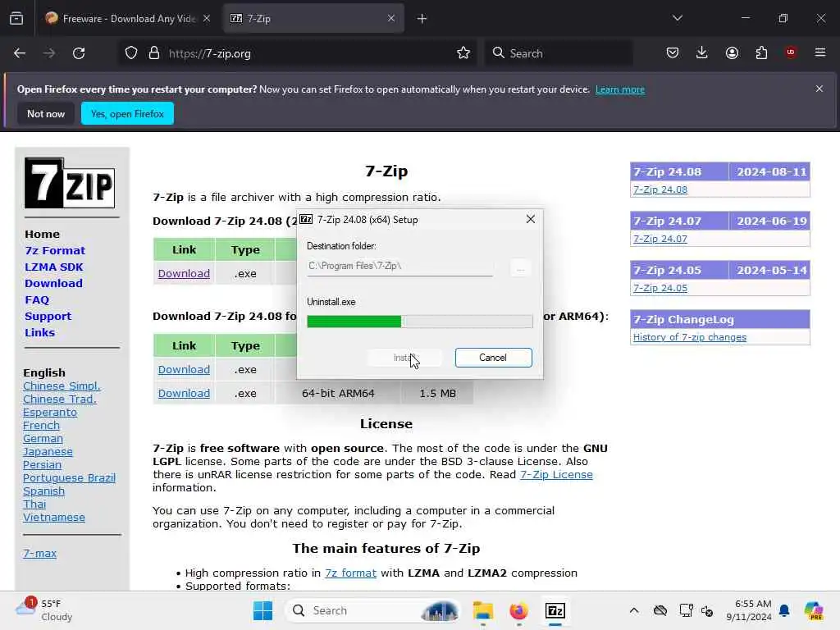Switch to the Freeware Download Any Video tab
The height and width of the screenshot is (630, 840).
128,19
